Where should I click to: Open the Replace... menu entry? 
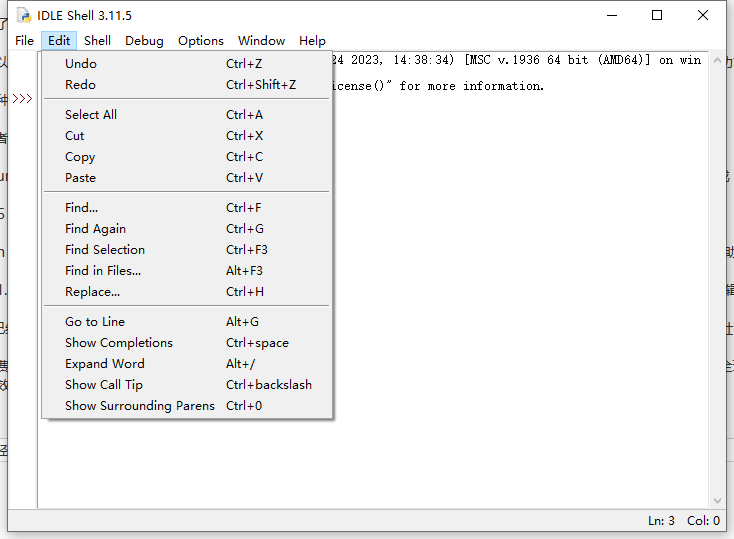pyautogui.click(x=187, y=292)
